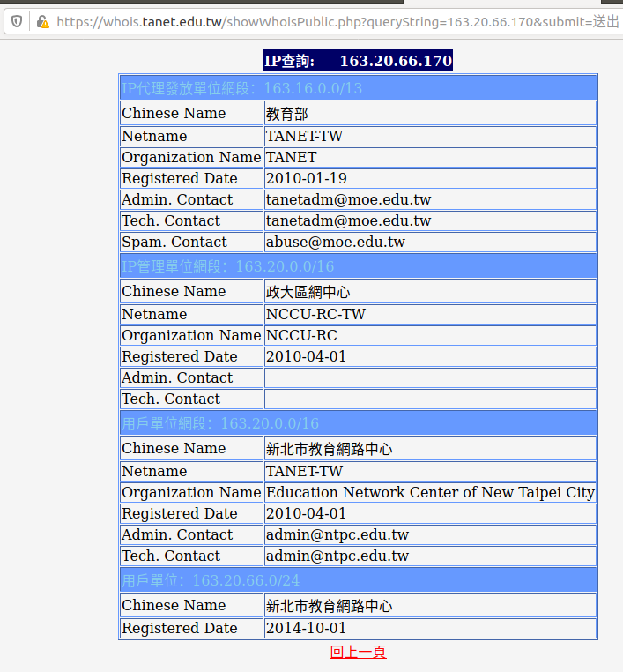
Task: Click the tracking protection shield icon
Action: [17, 21]
